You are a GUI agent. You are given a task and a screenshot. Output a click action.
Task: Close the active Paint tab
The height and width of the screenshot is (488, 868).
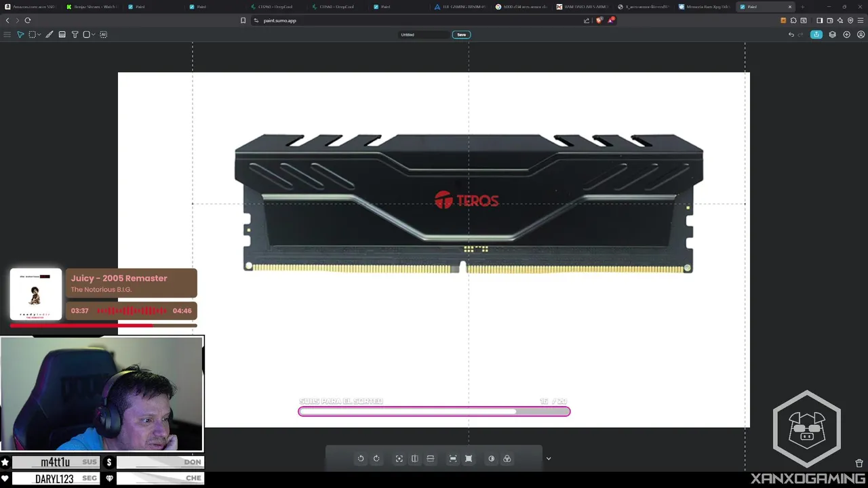[789, 7]
